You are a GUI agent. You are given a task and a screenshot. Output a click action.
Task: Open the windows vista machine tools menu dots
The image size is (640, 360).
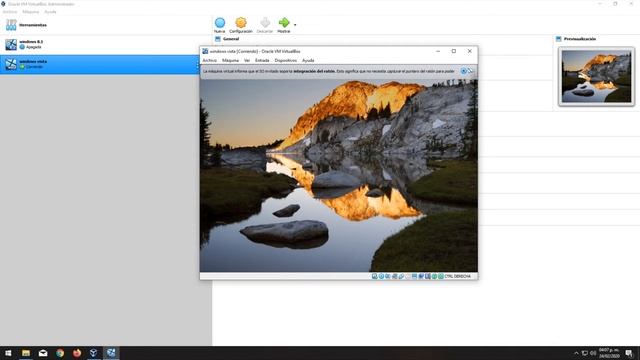197,64
